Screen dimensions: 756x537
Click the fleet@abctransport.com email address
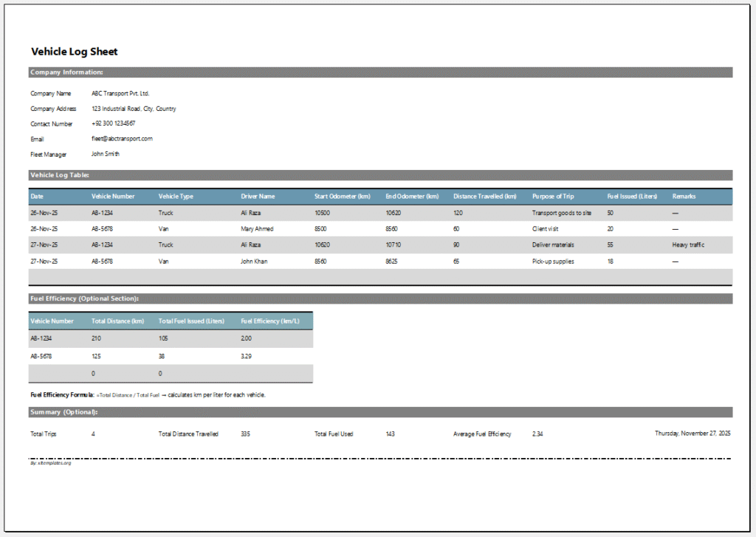click(x=122, y=139)
